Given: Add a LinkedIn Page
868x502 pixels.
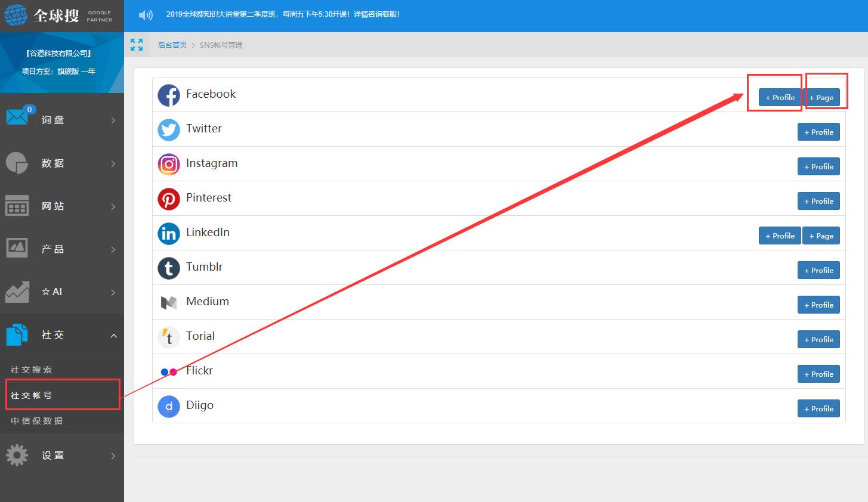Looking at the screenshot, I should coord(821,236).
